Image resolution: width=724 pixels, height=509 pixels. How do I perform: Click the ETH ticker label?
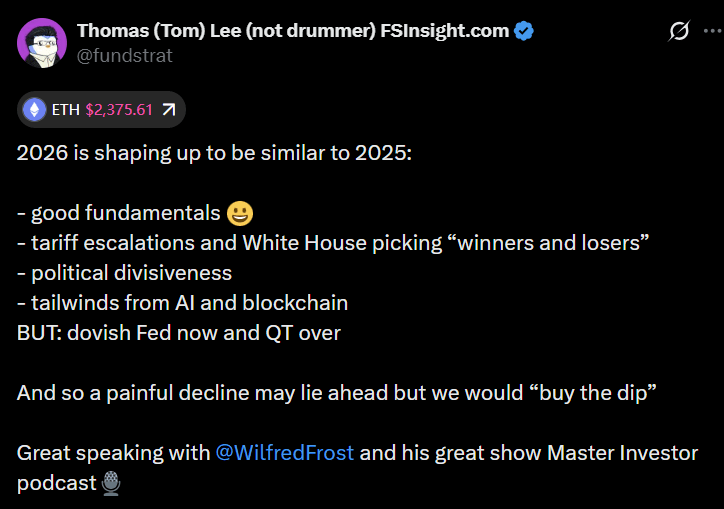pos(65,110)
